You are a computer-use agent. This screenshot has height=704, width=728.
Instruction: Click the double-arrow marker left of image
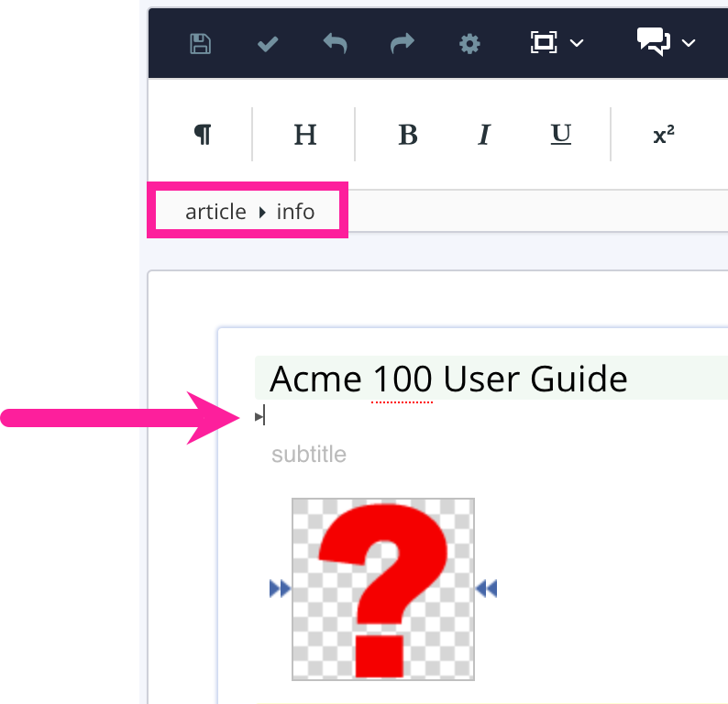tap(280, 588)
